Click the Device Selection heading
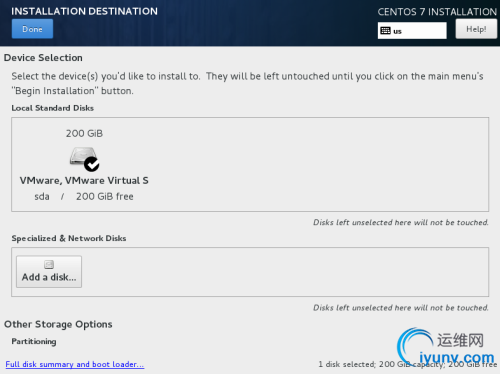500x374 pixels. click(x=43, y=58)
